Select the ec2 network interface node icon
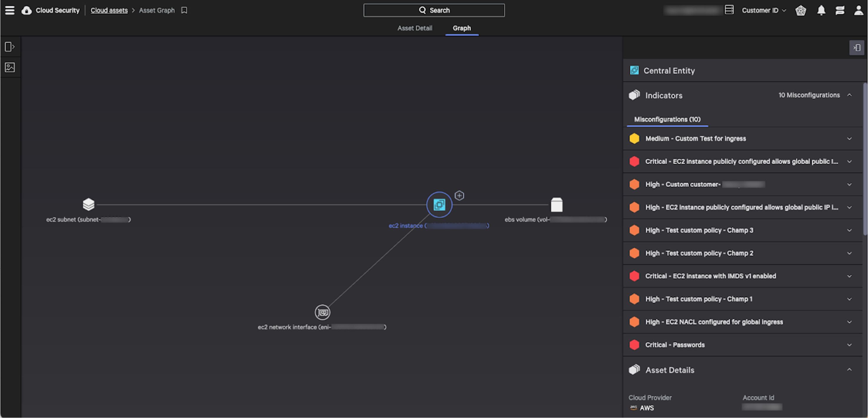The height and width of the screenshot is (418, 868). coord(322,312)
